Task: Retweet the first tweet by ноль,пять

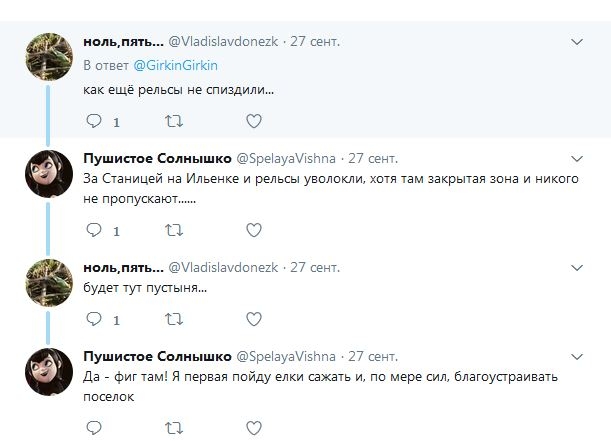Action: pos(173,122)
